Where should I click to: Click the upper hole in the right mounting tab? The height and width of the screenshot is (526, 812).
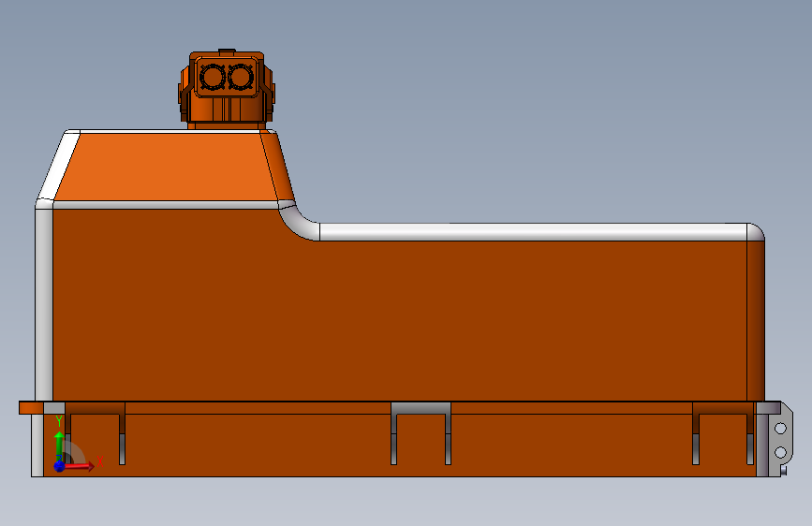[780, 429]
